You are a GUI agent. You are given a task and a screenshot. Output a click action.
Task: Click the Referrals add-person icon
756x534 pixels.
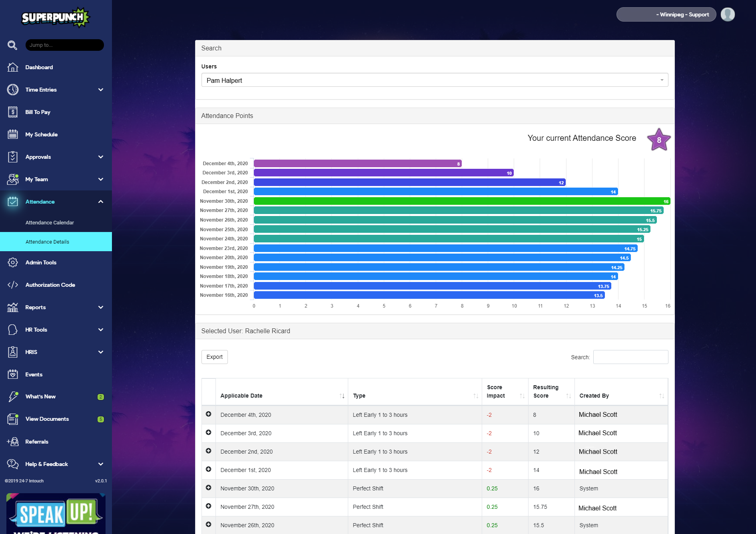tap(13, 442)
